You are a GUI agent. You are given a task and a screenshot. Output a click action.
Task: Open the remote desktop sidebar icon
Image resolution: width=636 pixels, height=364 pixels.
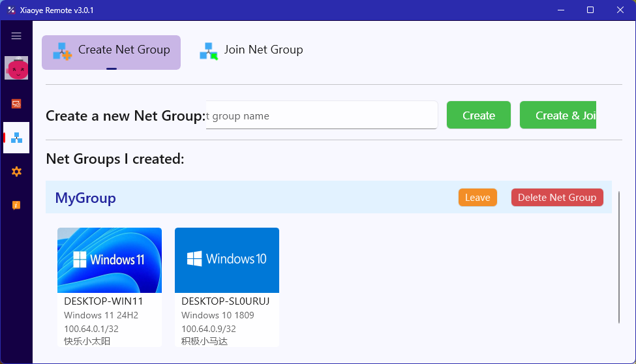tap(16, 104)
